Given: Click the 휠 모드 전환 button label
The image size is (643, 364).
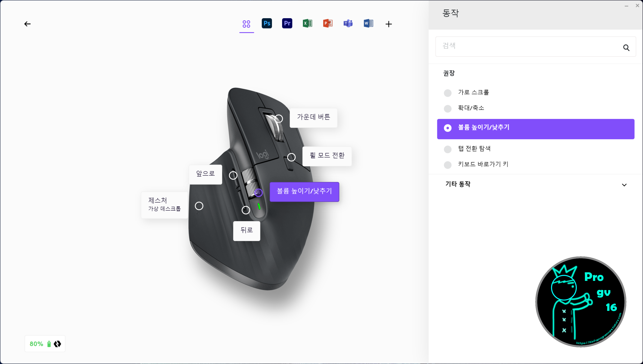Looking at the screenshot, I should tap(327, 156).
